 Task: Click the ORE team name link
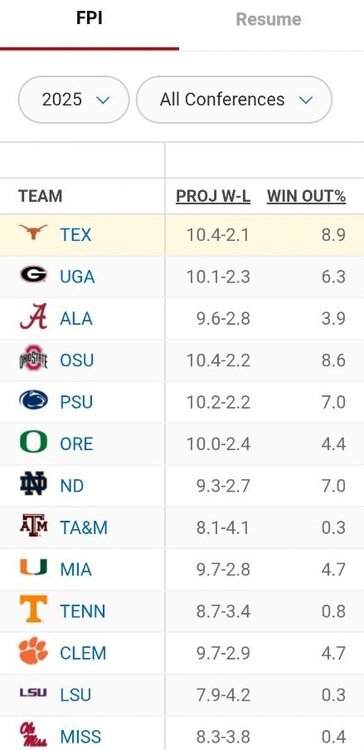coord(77,444)
